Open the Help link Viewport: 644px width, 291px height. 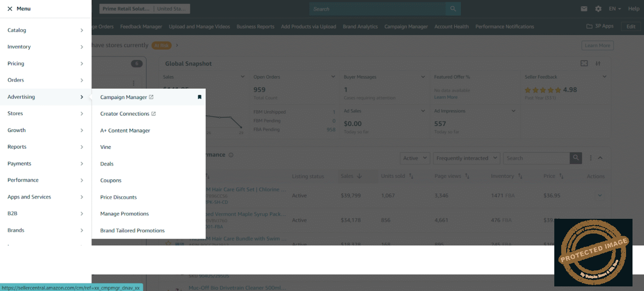(633, 9)
